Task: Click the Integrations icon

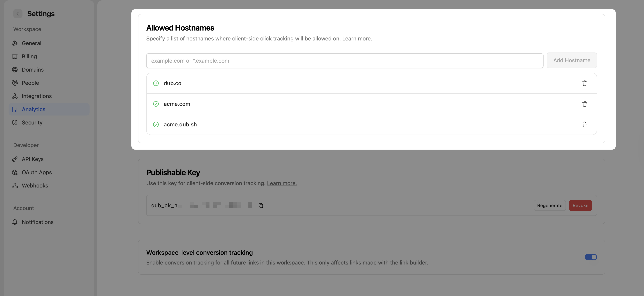Action: pyautogui.click(x=15, y=96)
